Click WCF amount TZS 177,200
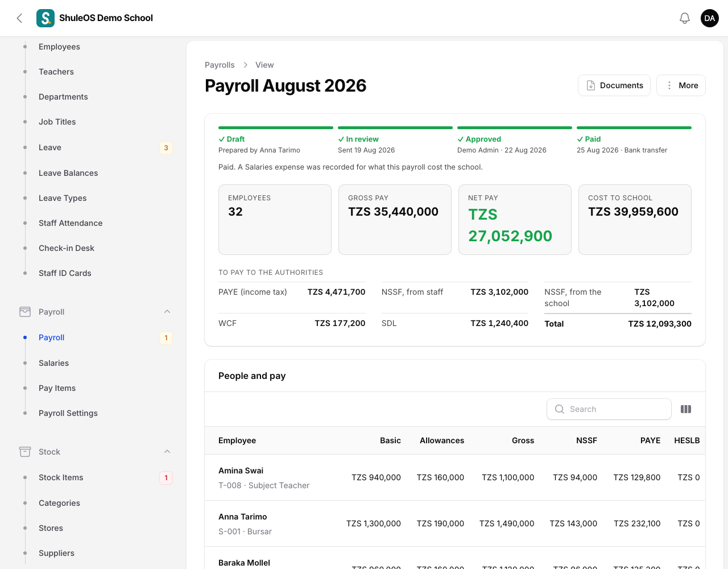This screenshot has width=728, height=569. pyautogui.click(x=340, y=323)
